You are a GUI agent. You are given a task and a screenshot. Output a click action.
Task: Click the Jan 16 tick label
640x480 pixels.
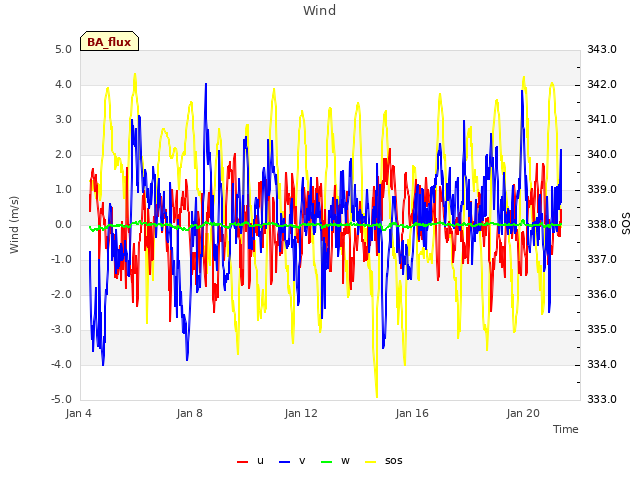(412, 413)
